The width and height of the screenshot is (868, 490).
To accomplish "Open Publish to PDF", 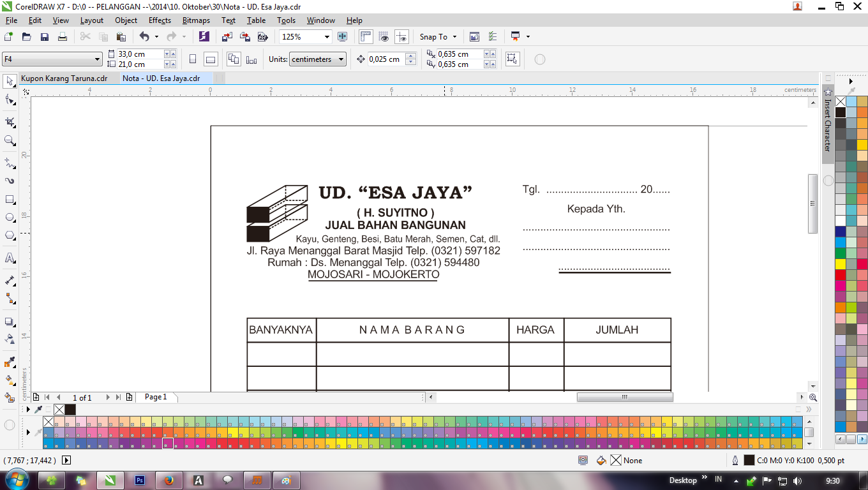I will tap(262, 36).
